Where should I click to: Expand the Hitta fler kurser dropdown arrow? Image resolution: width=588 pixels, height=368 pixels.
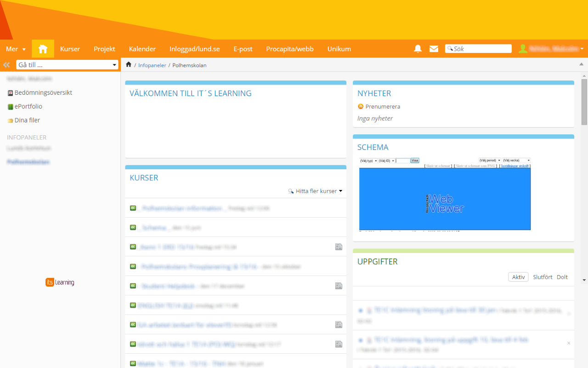pyautogui.click(x=340, y=191)
